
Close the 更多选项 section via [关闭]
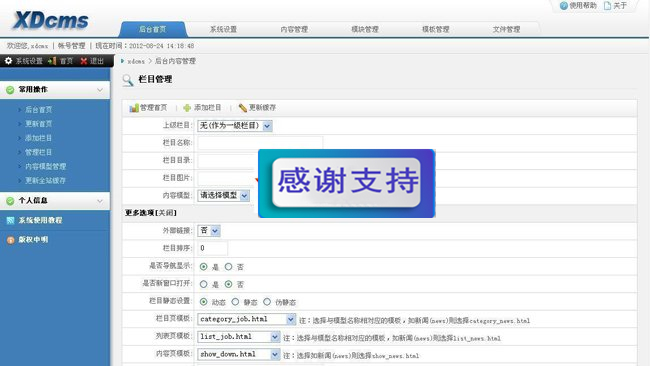(x=165, y=213)
